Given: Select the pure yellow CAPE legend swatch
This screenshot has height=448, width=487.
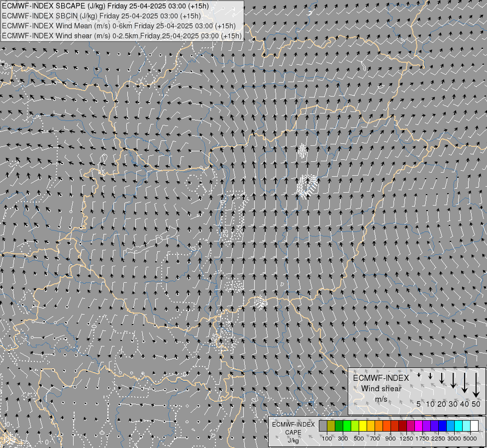Looking at the screenshot, I should pyautogui.click(x=363, y=426).
